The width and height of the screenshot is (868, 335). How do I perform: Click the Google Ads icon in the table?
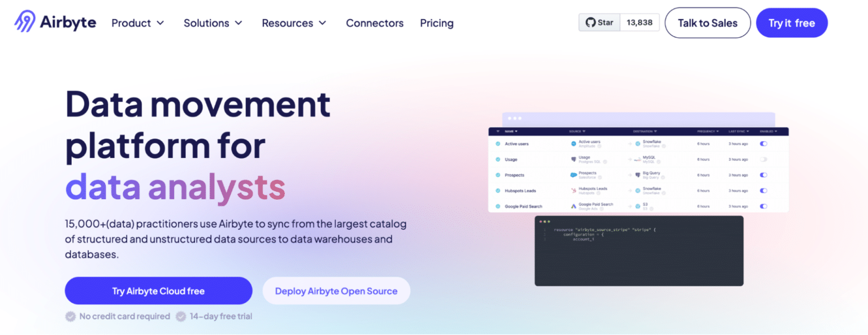click(x=573, y=207)
